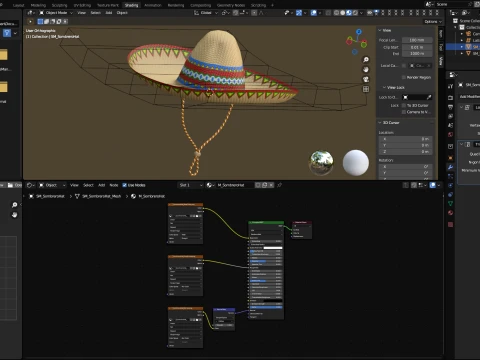480x360 pixels.
Task: Click SM_SombreroHat_Mesh in node breadcrumb
Action: 102,196
